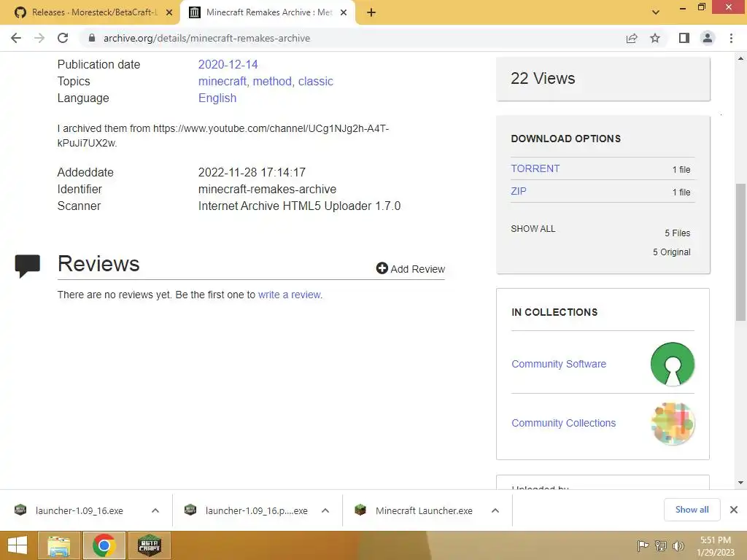Viewport: 747px width, 560px height.
Task: Bookmark this page with star icon
Action: coord(655,38)
